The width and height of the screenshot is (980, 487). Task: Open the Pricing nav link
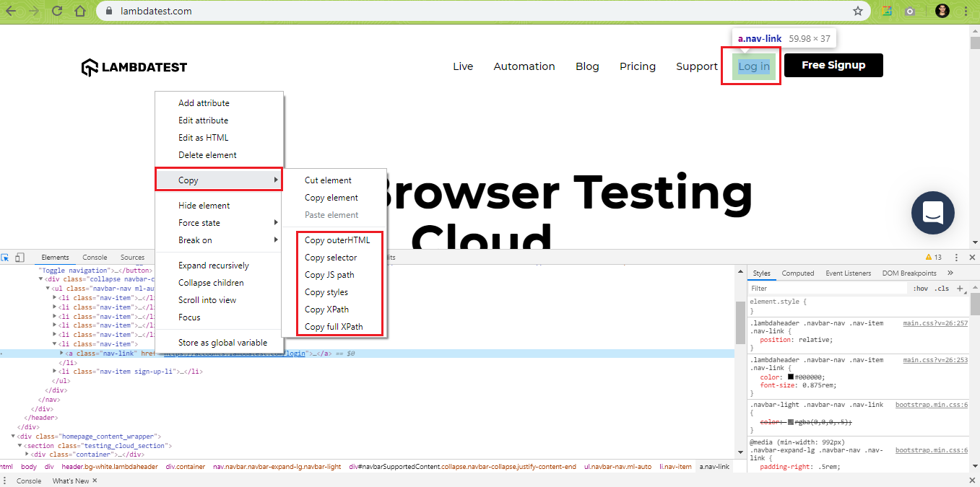coord(638,66)
